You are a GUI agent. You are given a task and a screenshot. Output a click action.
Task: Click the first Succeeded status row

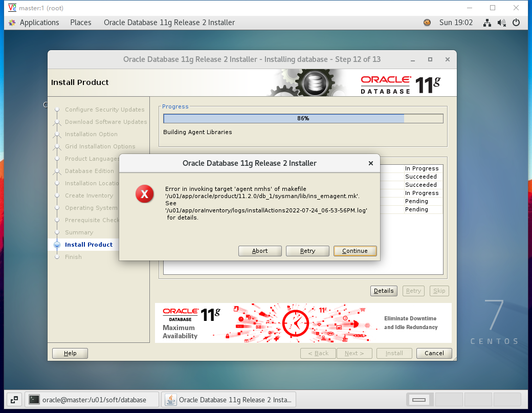point(420,177)
